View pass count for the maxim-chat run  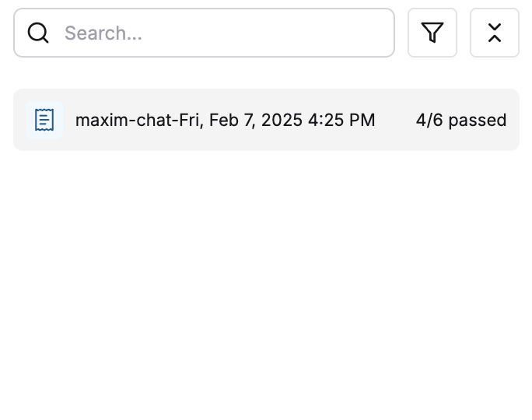[461, 120]
